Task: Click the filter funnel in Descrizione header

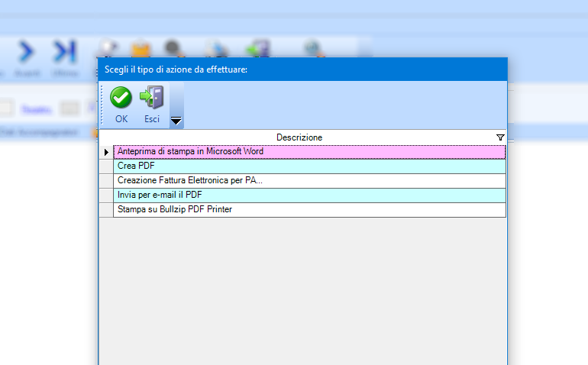Action: click(x=500, y=137)
